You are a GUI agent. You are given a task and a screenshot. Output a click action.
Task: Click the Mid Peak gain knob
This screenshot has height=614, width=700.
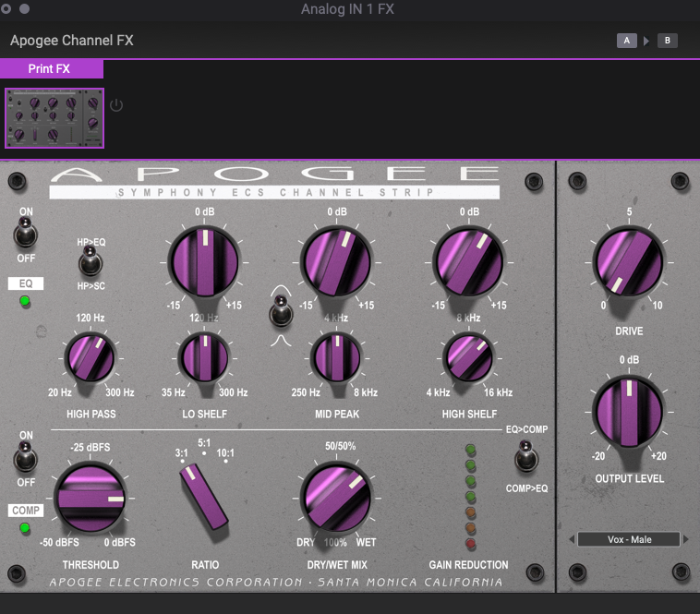[x=337, y=262]
